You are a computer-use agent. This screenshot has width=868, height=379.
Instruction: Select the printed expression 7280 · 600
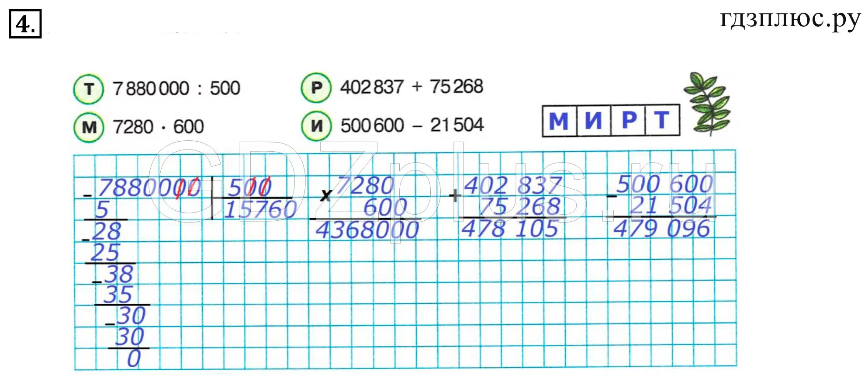click(x=158, y=127)
